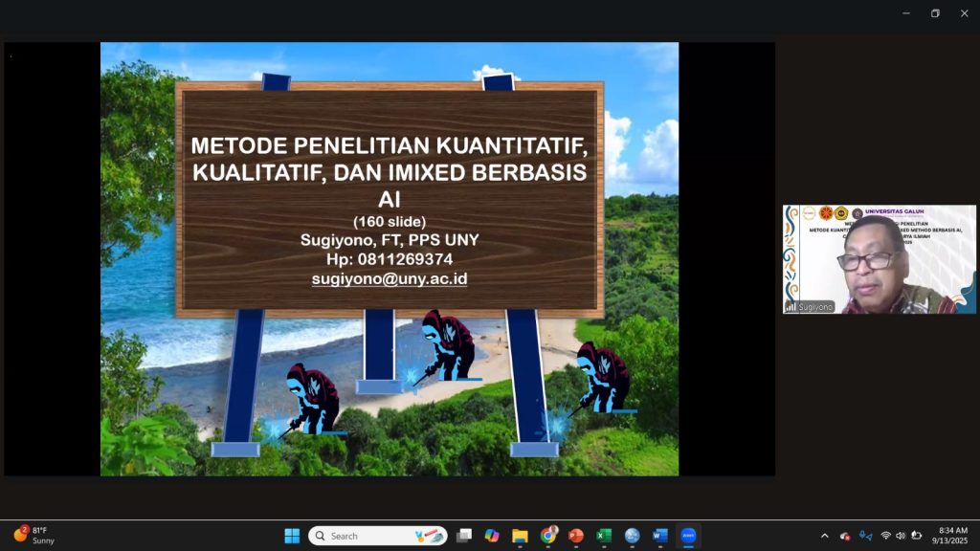Click the shared slide presentation area
Image resolution: width=980 pixels, height=551 pixels.
pyautogui.click(x=390, y=258)
